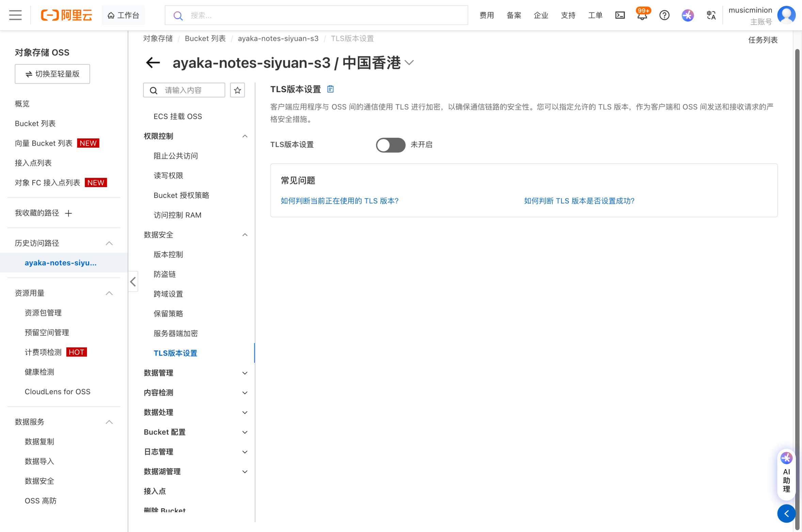
Task: Open the Cloud Shell terminal icon
Action: (x=620, y=15)
